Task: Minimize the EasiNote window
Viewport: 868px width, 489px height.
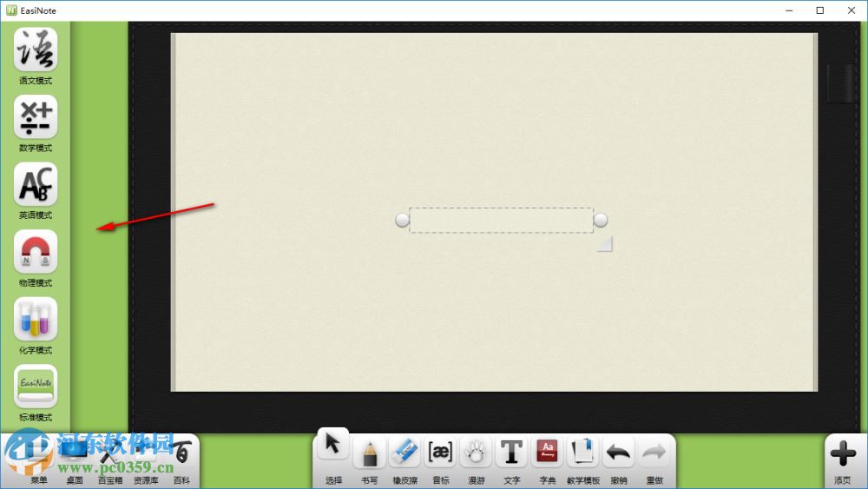Action: tap(789, 10)
